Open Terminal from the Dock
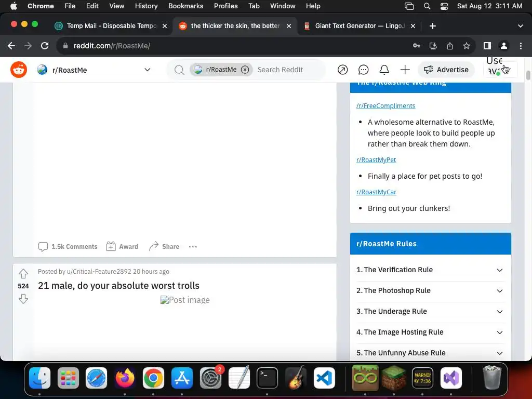The width and height of the screenshot is (532, 399). 267,378
